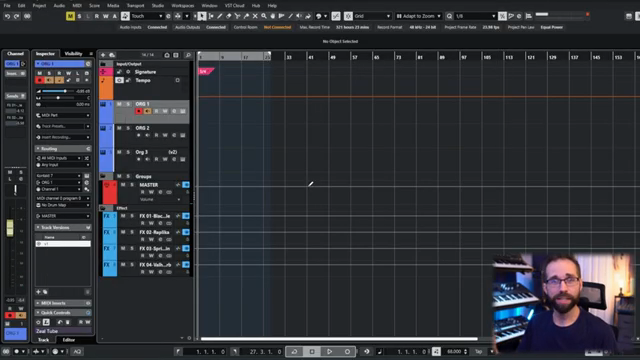Solo the FX 02-Replika track
Image resolution: width=640 pixels, height=360 pixels.
point(132,232)
